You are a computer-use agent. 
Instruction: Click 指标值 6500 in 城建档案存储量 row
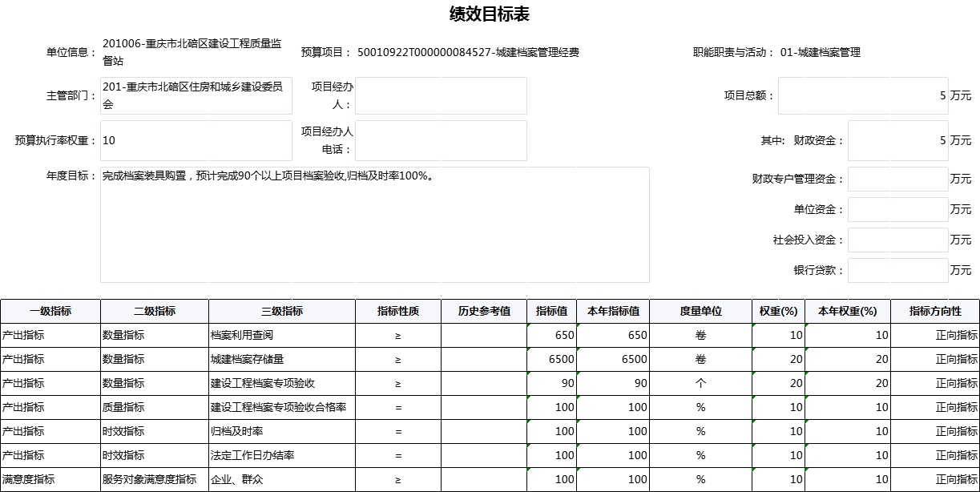pos(552,359)
